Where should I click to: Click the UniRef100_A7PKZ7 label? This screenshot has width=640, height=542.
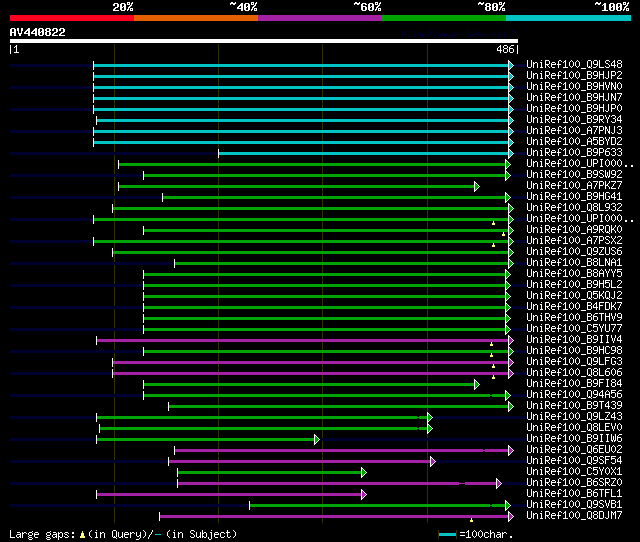tap(574, 185)
